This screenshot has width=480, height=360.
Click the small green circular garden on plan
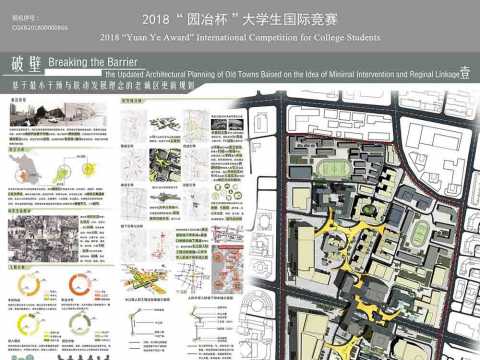coord(367,210)
